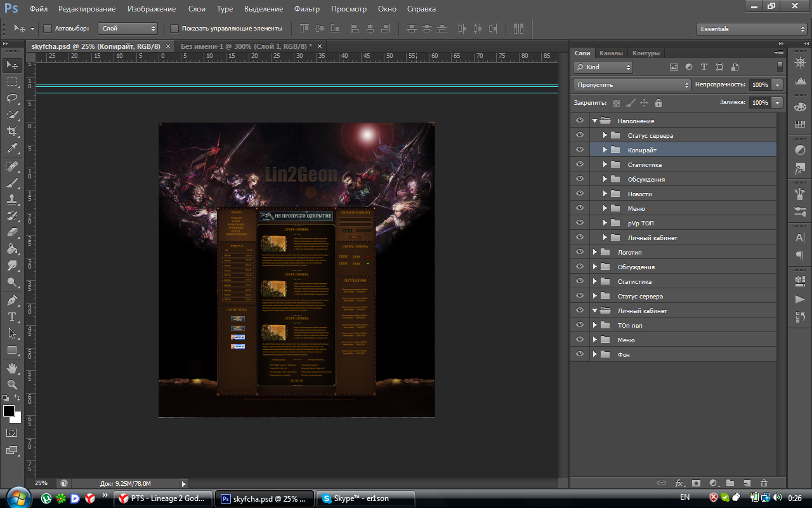Select the Brush tool

[12, 183]
